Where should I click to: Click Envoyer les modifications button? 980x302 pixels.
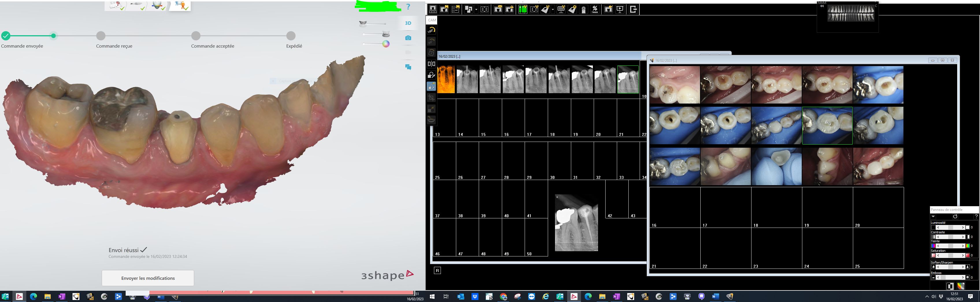(148, 278)
